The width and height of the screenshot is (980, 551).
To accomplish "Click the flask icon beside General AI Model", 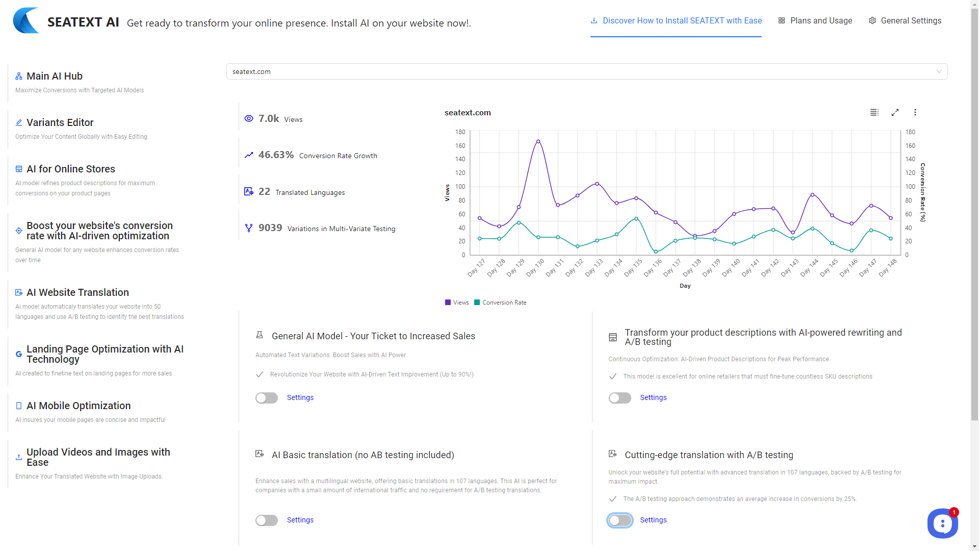I will (x=260, y=335).
